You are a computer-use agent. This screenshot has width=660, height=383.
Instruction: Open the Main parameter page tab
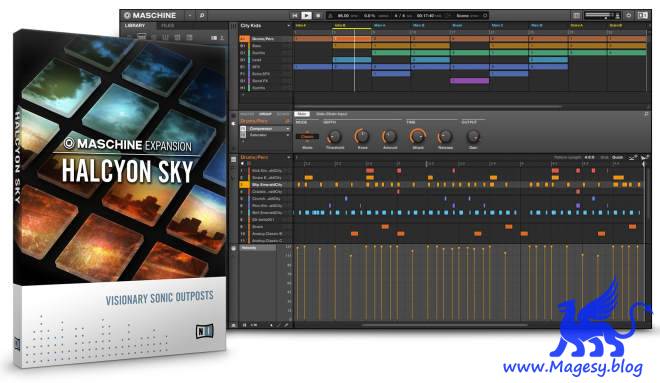[x=302, y=114]
